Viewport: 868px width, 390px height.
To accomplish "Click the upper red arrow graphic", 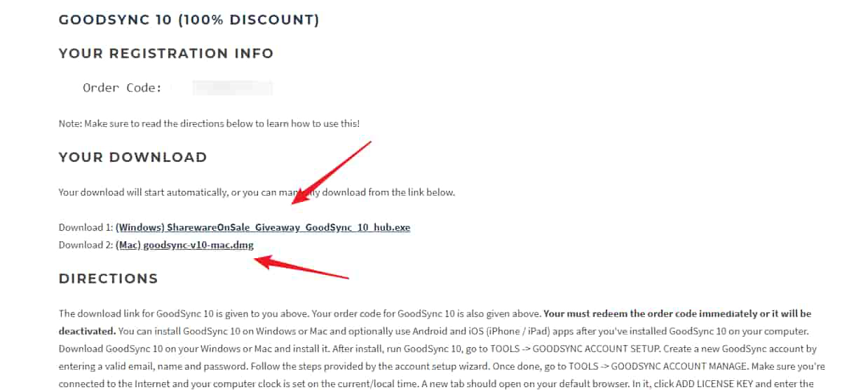I will click(330, 173).
